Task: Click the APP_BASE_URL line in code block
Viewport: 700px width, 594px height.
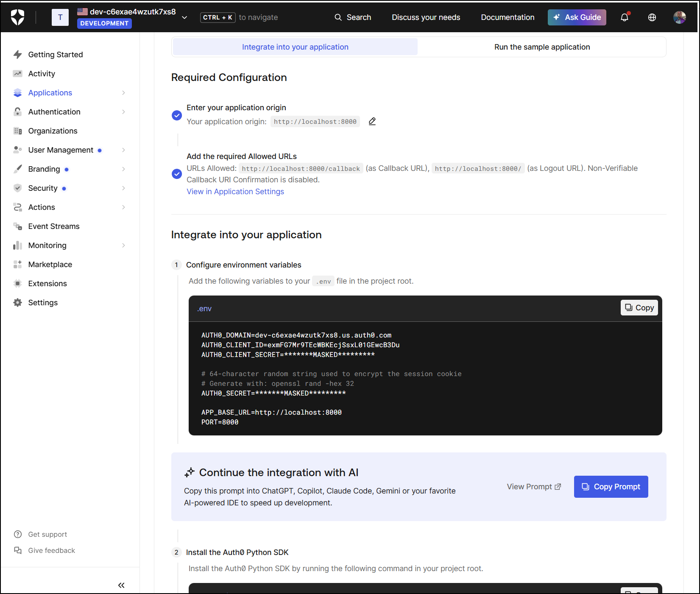Action: coord(271,413)
